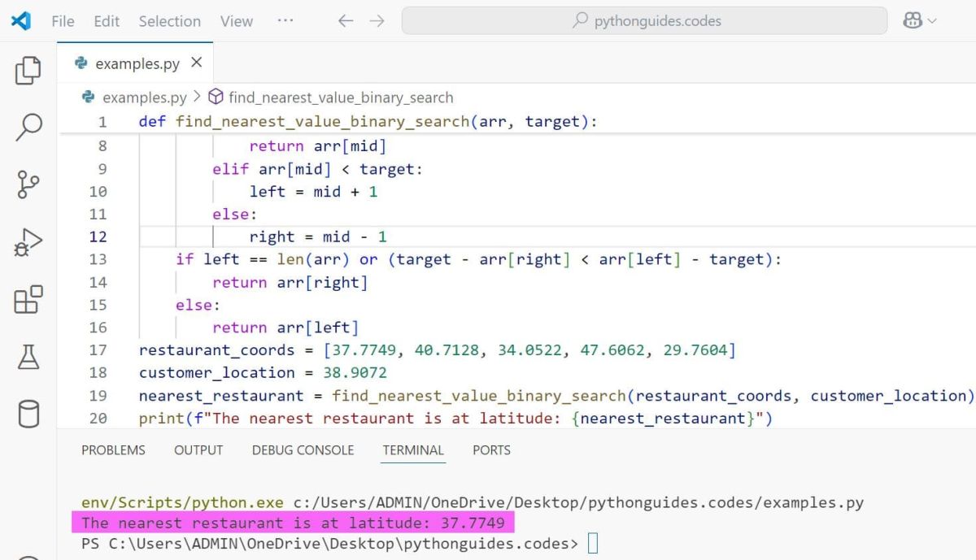Screen dimensions: 976x560
Task: Open the Search view in activity bar
Action: [x=28, y=128]
